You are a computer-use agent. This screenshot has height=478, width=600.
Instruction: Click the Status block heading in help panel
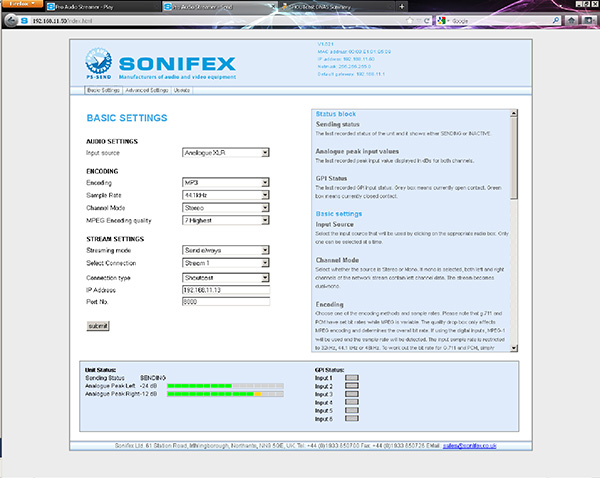336,114
